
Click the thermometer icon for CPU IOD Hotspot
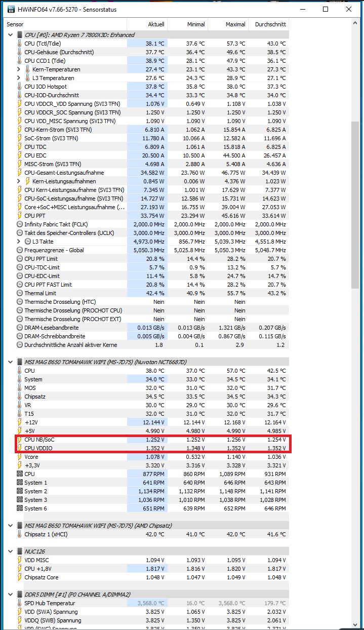point(20,87)
